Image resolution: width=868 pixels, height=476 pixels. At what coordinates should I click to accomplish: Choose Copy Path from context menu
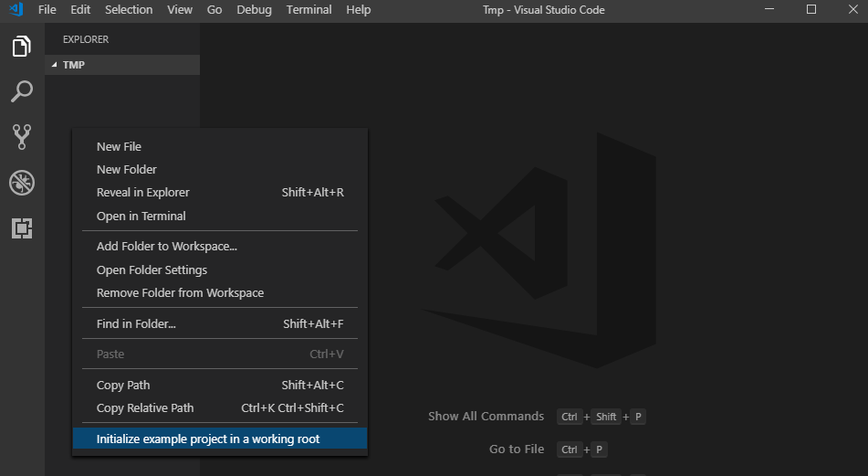click(220, 386)
